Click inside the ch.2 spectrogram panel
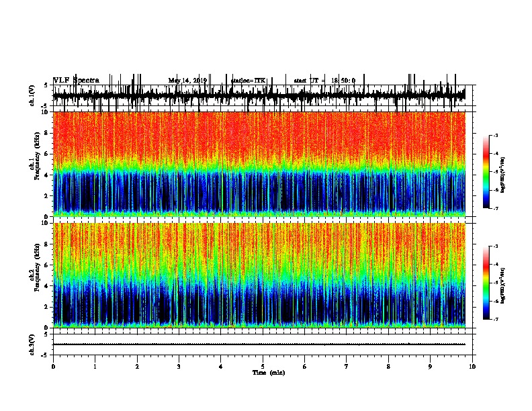 tap(259, 275)
